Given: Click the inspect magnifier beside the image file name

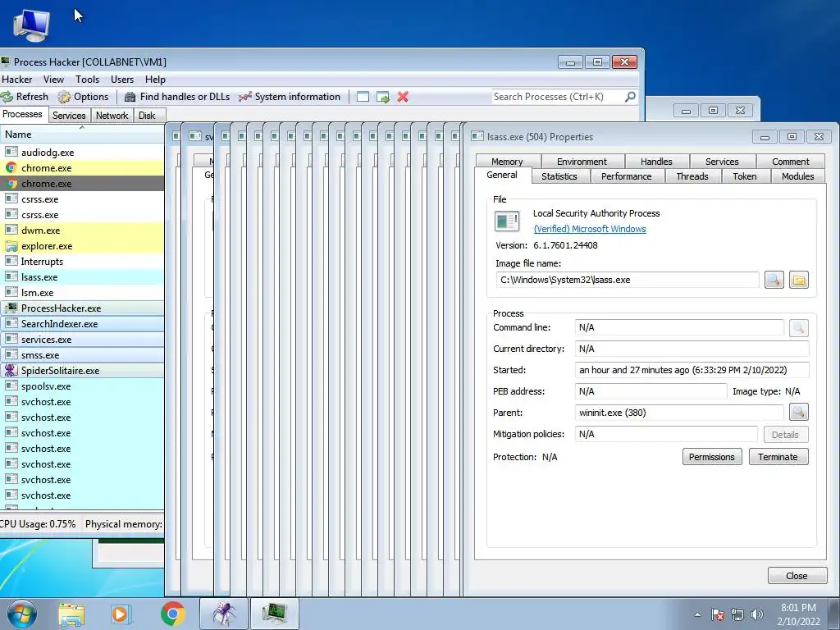Looking at the screenshot, I should [774, 280].
